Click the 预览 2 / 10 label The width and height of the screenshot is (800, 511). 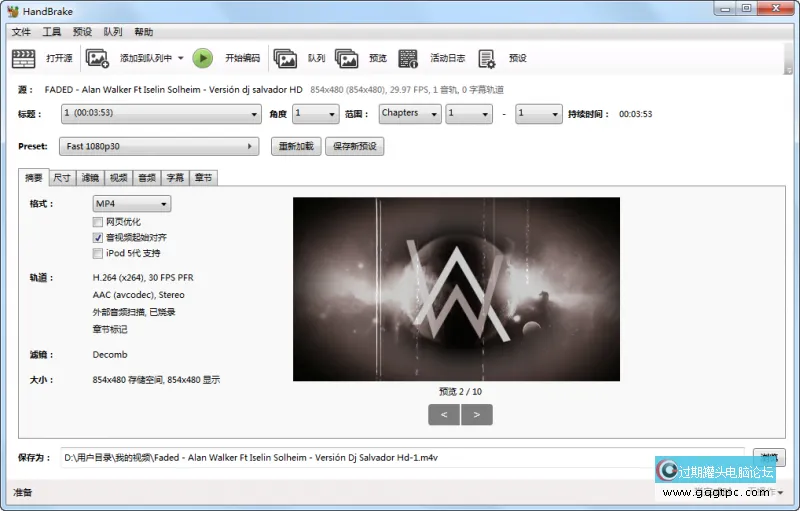point(460,392)
